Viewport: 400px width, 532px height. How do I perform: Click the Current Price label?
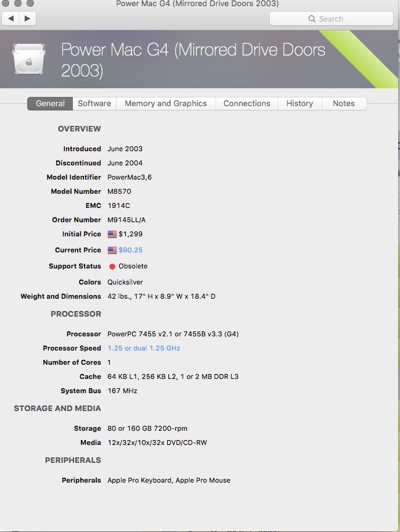[78, 250]
